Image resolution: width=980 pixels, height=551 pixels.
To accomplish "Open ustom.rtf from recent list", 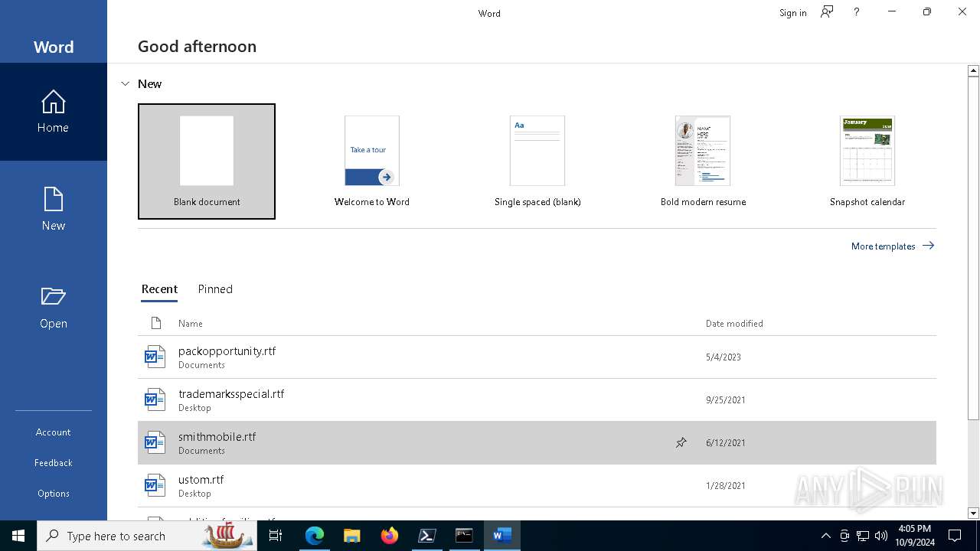I will [x=537, y=485].
